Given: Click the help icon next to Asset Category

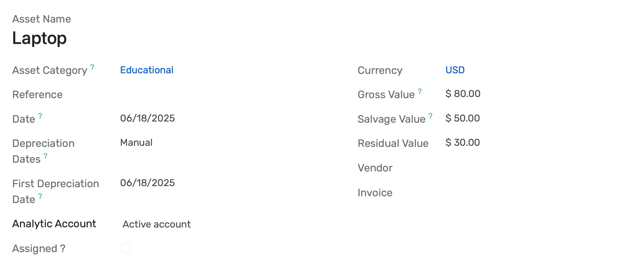Looking at the screenshot, I should pos(92,67).
